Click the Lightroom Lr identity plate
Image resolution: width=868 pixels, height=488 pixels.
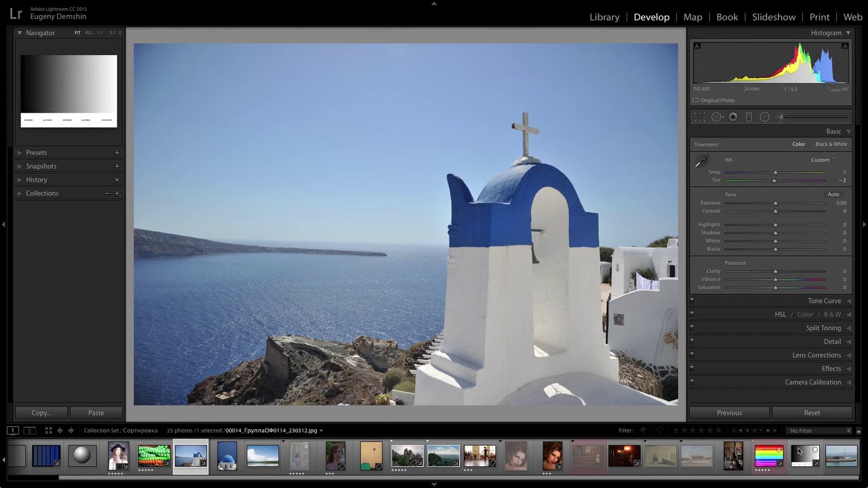tap(16, 14)
